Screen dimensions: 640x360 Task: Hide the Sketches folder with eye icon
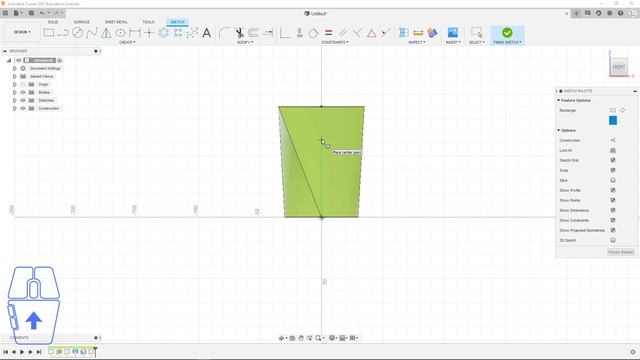pos(23,100)
